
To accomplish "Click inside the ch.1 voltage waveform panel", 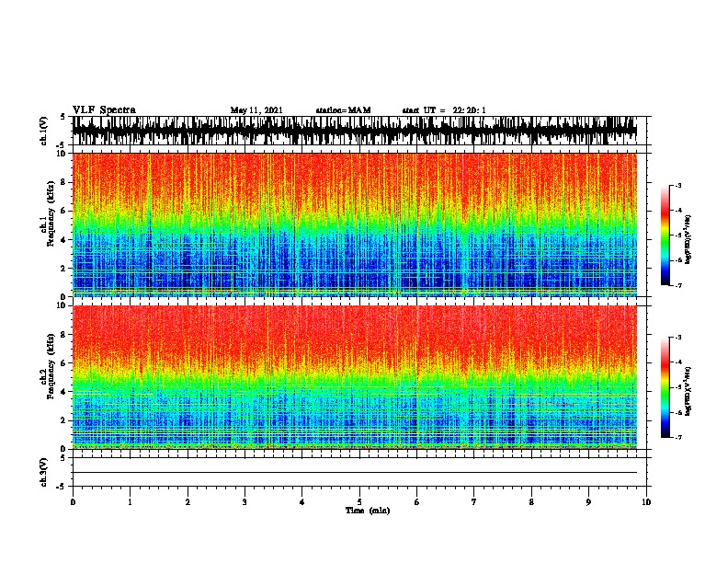I will [355, 131].
